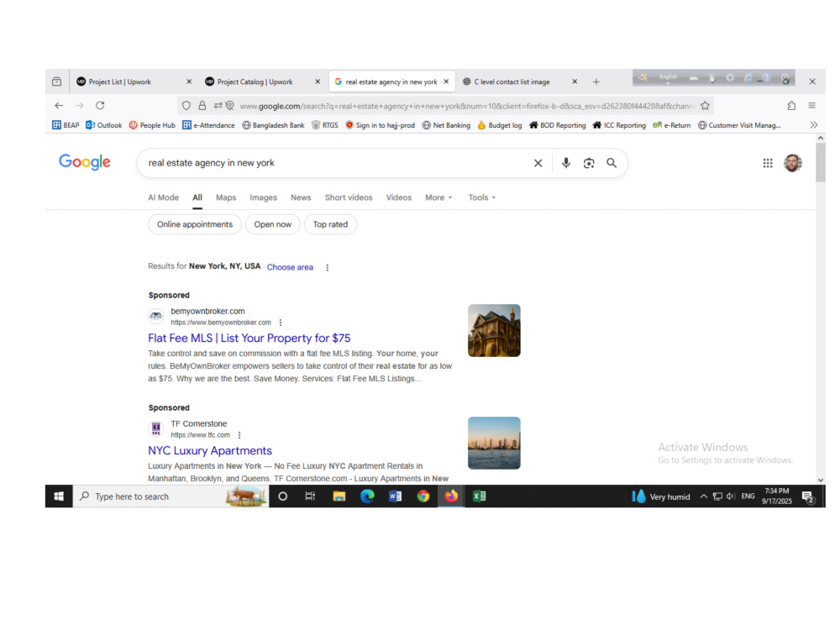Open the tracking protection shield icon
This screenshot has height=630, width=840.
pos(186,106)
